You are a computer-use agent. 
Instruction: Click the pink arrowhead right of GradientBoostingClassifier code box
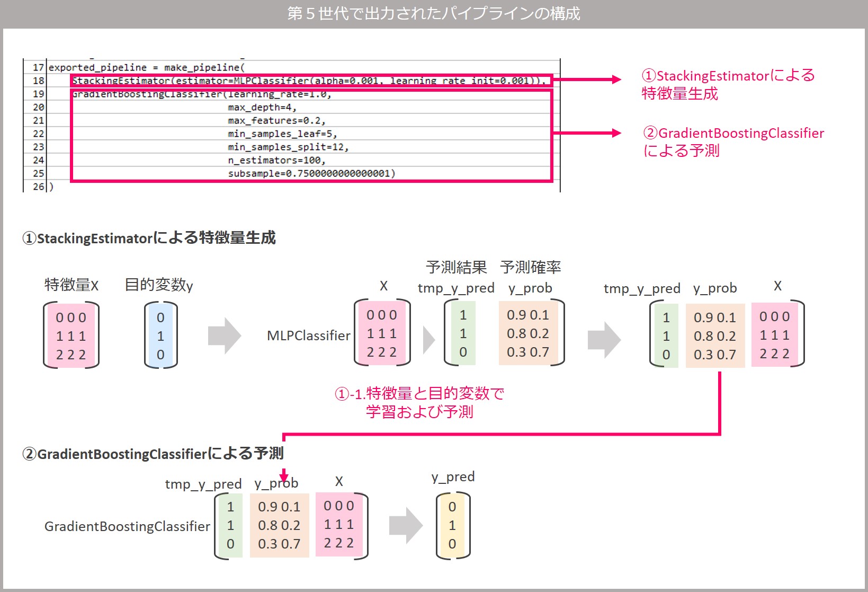pos(616,133)
